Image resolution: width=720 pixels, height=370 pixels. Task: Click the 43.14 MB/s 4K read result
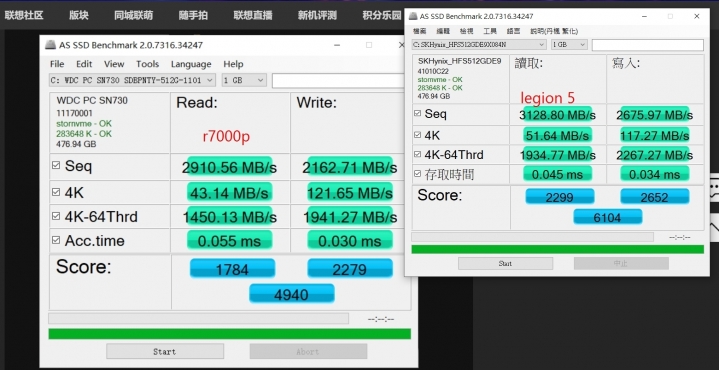tap(230, 192)
